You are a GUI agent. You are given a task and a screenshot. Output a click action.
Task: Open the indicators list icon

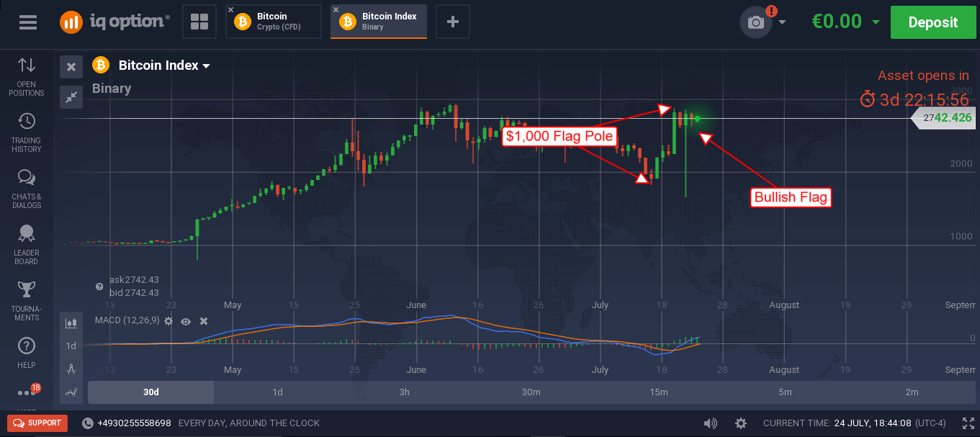[x=71, y=392]
